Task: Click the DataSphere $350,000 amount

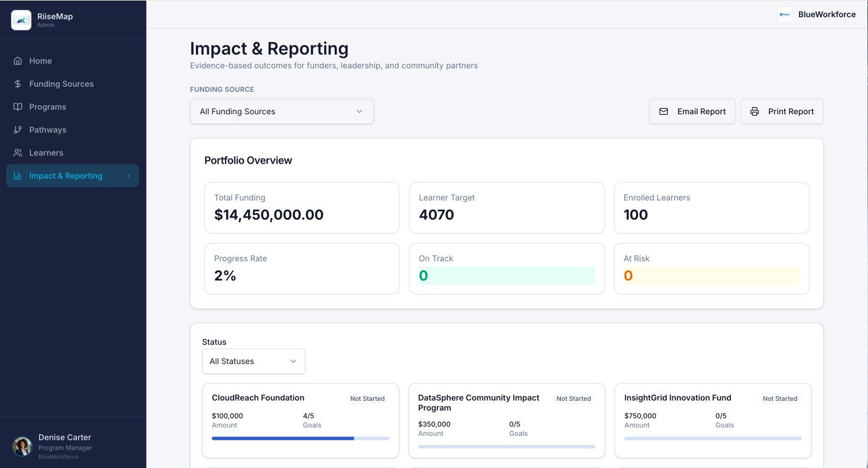Action: pyautogui.click(x=434, y=424)
